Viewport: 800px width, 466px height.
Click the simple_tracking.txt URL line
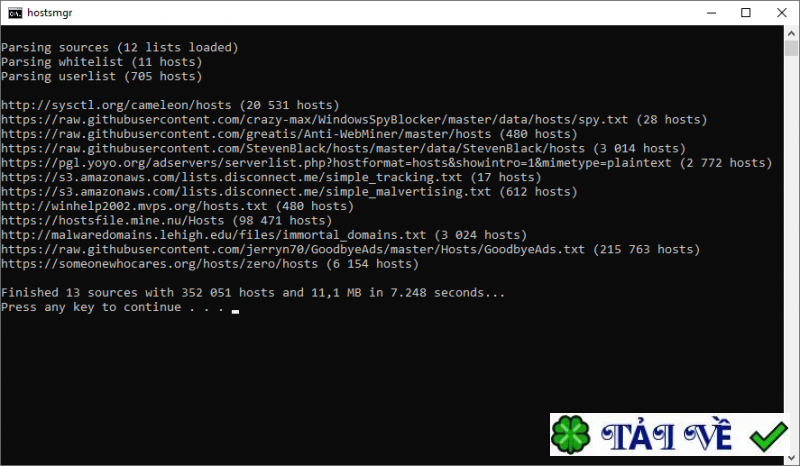271,177
